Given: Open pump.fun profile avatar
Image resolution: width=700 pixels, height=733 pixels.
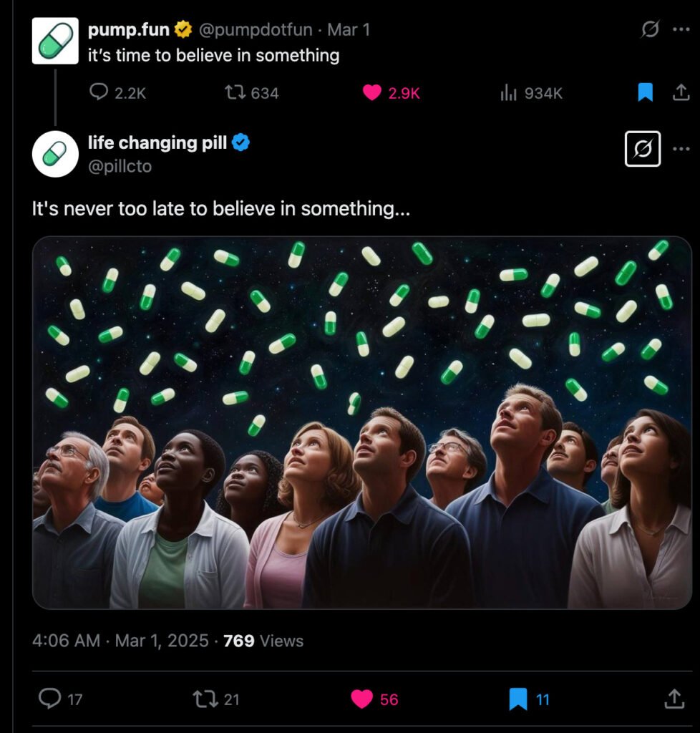Looking at the screenshot, I should click(x=55, y=41).
